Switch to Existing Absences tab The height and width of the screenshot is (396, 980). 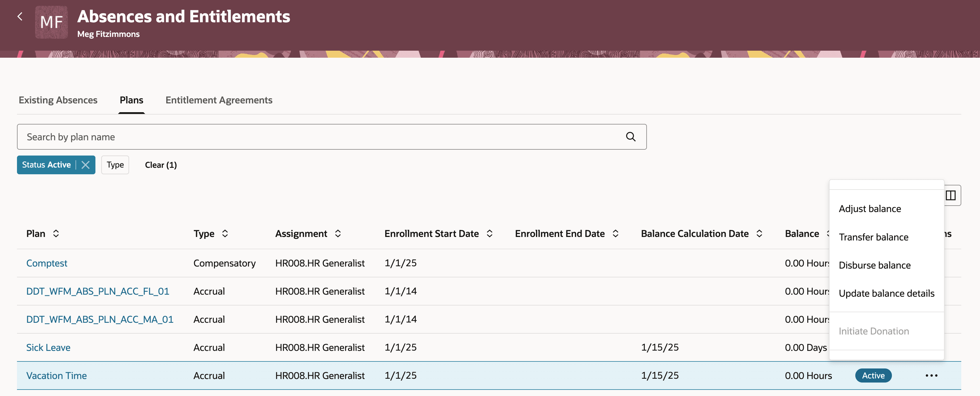[x=58, y=100]
